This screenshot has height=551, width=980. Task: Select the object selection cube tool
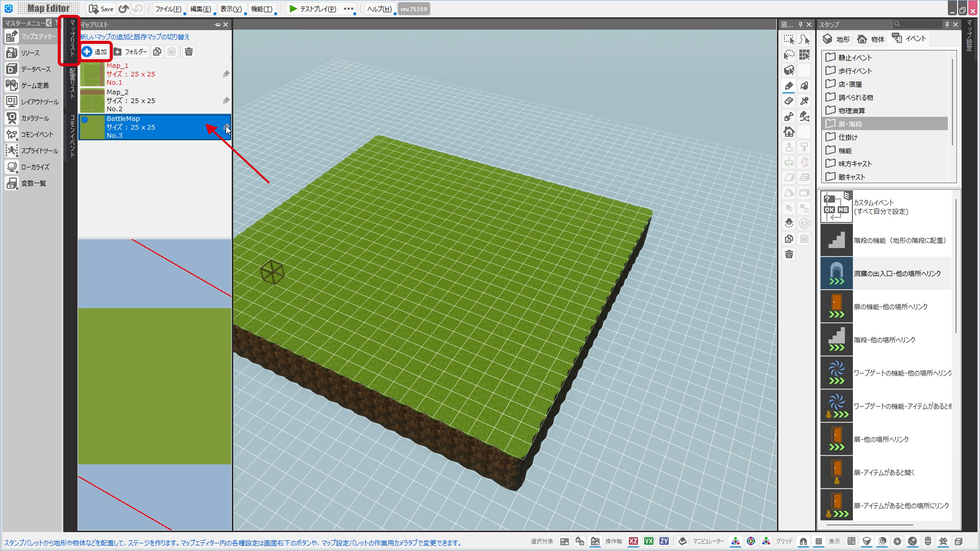point(789,70)
